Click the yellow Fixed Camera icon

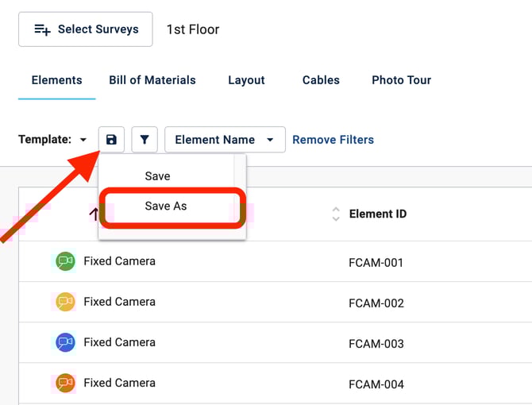pyautogui.click(x=65, y=302)
